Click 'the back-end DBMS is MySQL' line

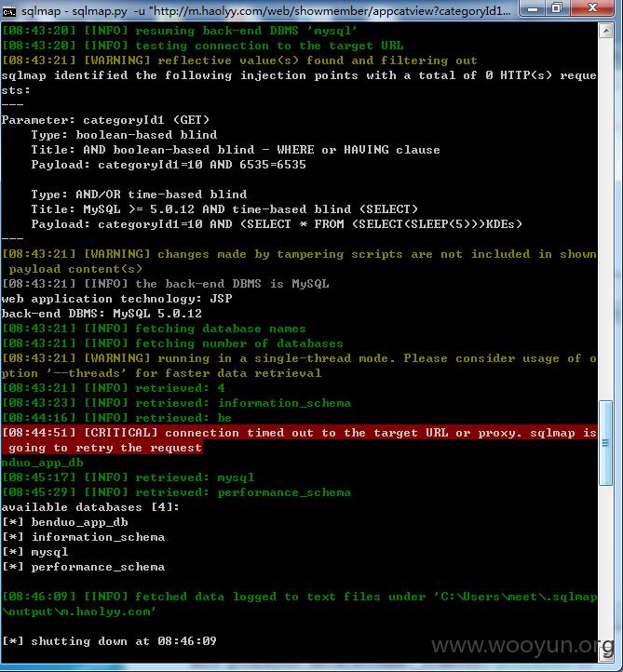point(166,284)
